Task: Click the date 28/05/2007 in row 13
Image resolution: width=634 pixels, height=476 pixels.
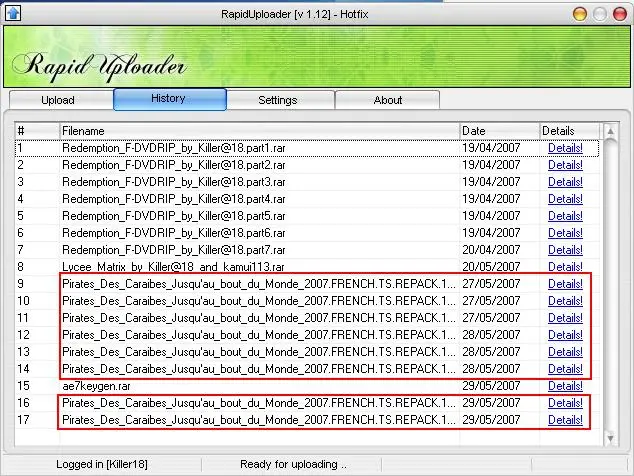Action: [491, 352]
